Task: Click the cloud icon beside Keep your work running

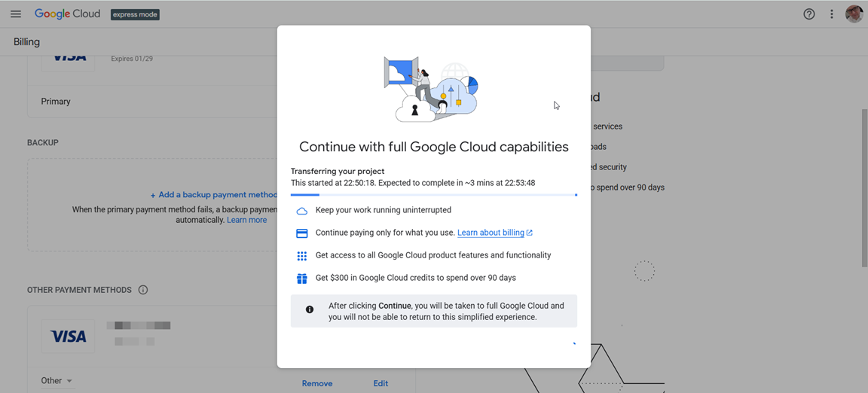Action: (301, 210)
